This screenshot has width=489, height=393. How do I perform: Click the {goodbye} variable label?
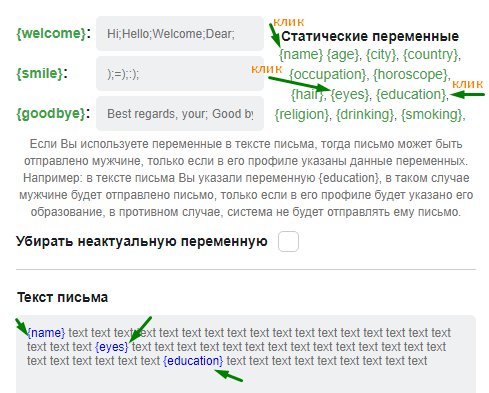tap(51, 114)
